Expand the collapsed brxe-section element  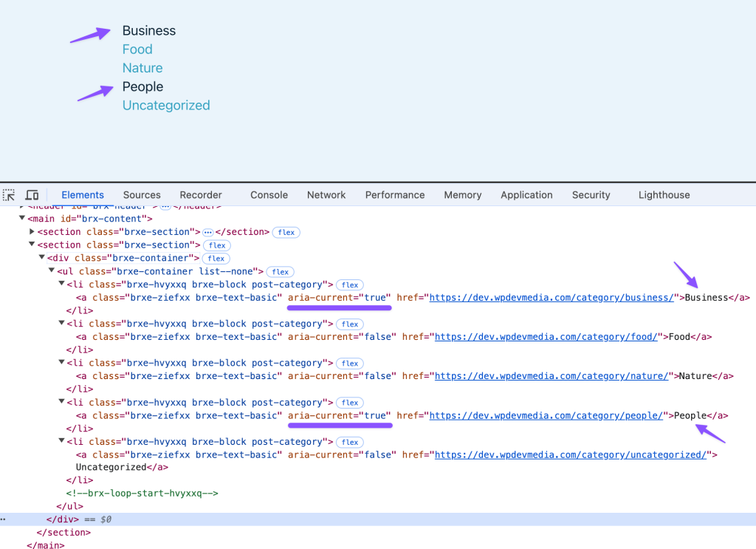(32, 232)
